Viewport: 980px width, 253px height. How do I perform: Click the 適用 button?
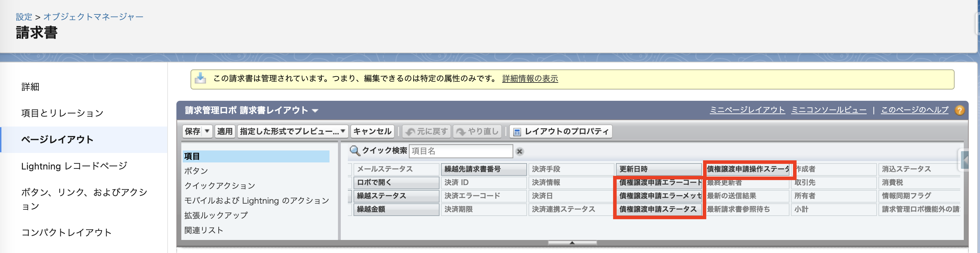click(x=225, y=131)
